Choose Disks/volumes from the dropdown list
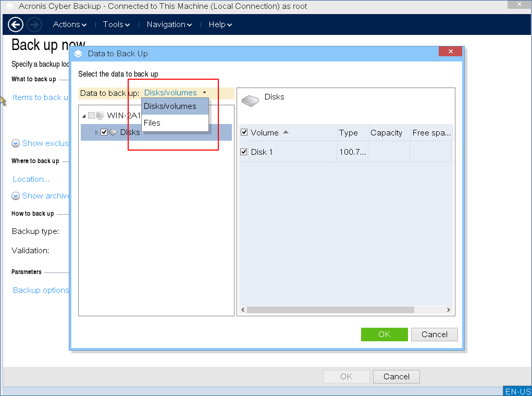Viewport: 532px width, 396px height. pyautogui.click(x=175, y=106)
